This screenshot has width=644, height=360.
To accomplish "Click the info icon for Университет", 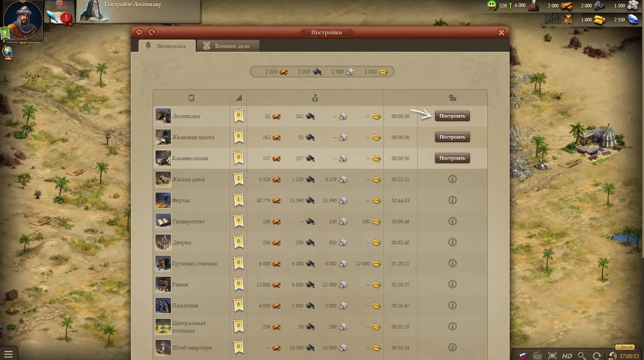I will (452, 221).
